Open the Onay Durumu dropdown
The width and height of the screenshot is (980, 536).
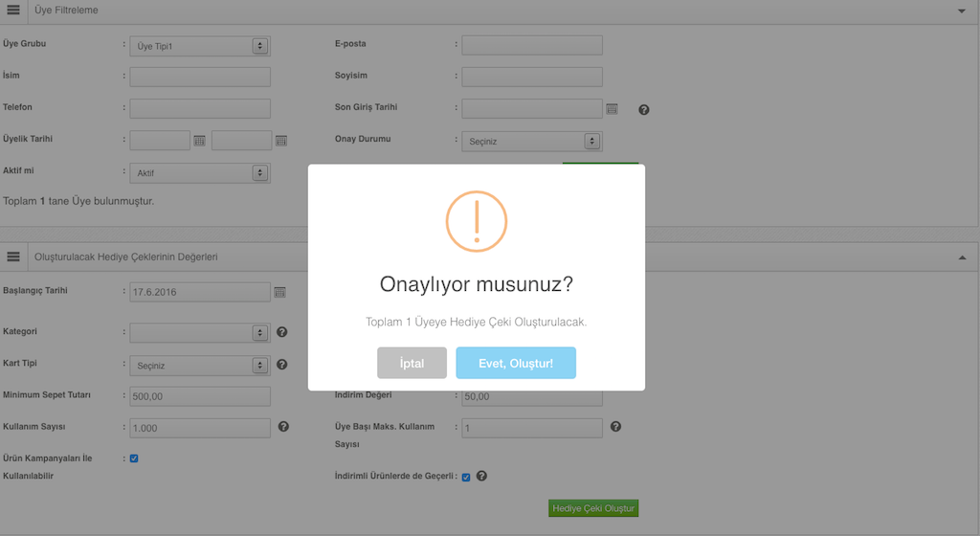(x=532, y=142)
